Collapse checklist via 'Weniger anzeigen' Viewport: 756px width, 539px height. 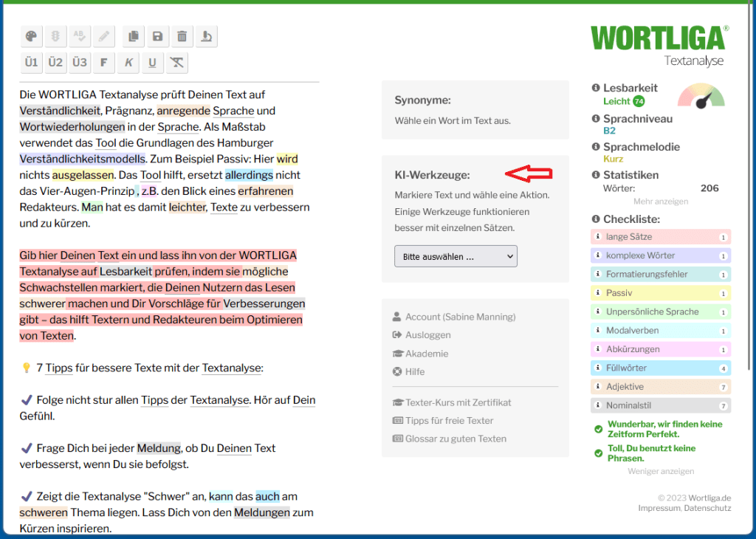tap(661, 471)
